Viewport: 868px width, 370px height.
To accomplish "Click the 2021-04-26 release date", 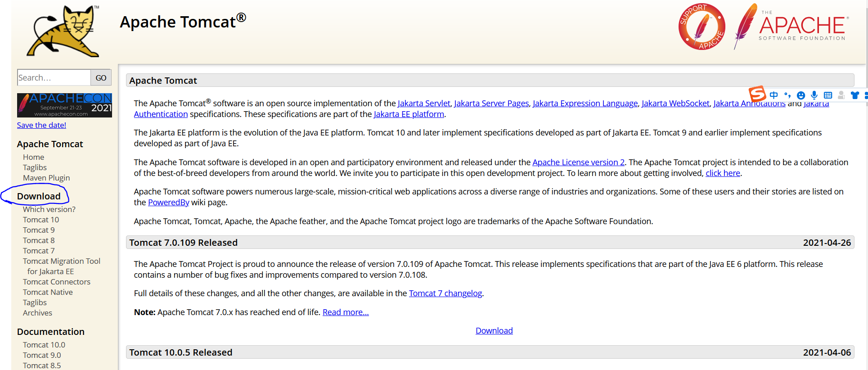I will [x=827, y=243].
